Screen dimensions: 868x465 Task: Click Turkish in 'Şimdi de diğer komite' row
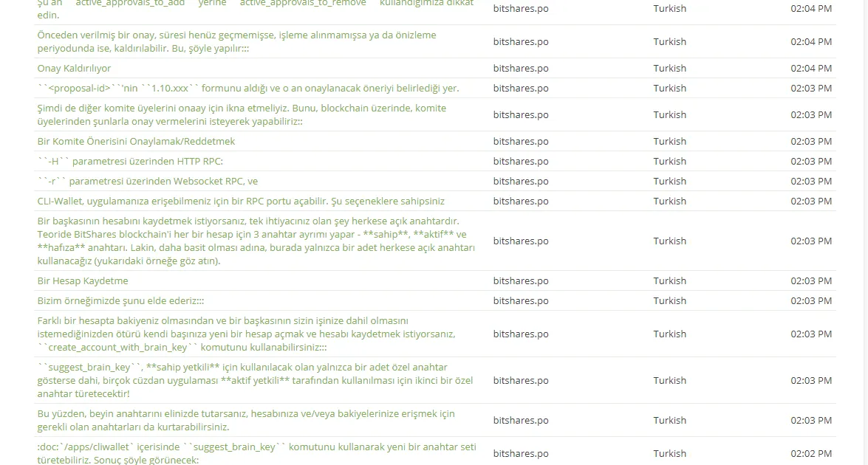click(x=670, y=114)
